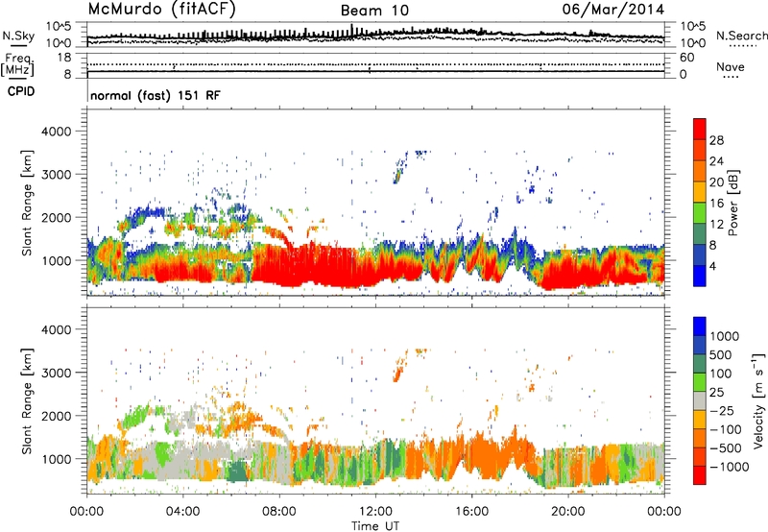Click the "Beam 10" heading

[x=374, y=11]
